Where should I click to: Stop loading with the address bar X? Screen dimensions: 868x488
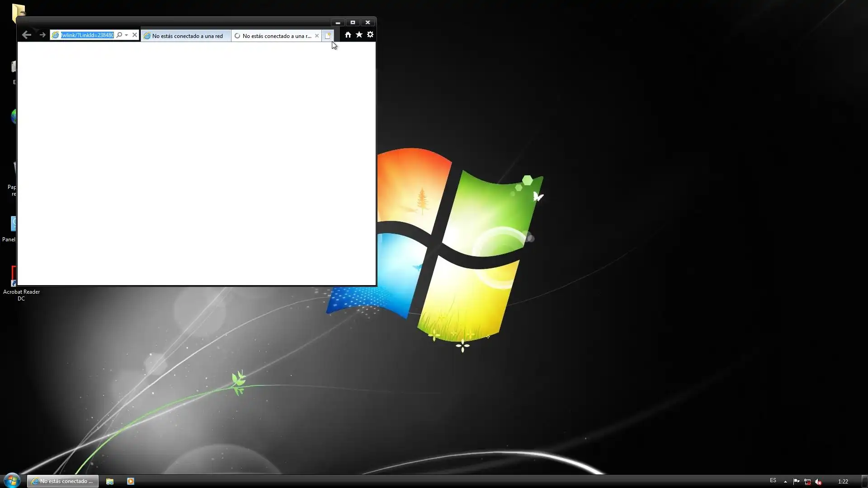coord(134,35)
